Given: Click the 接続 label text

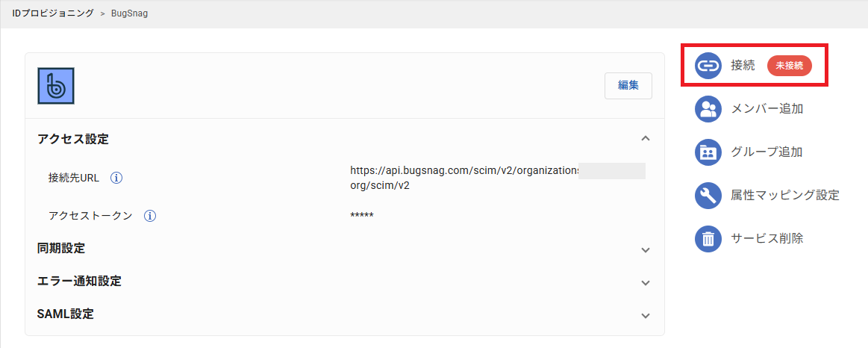Looking at the screenshot, I should [743, 66].
